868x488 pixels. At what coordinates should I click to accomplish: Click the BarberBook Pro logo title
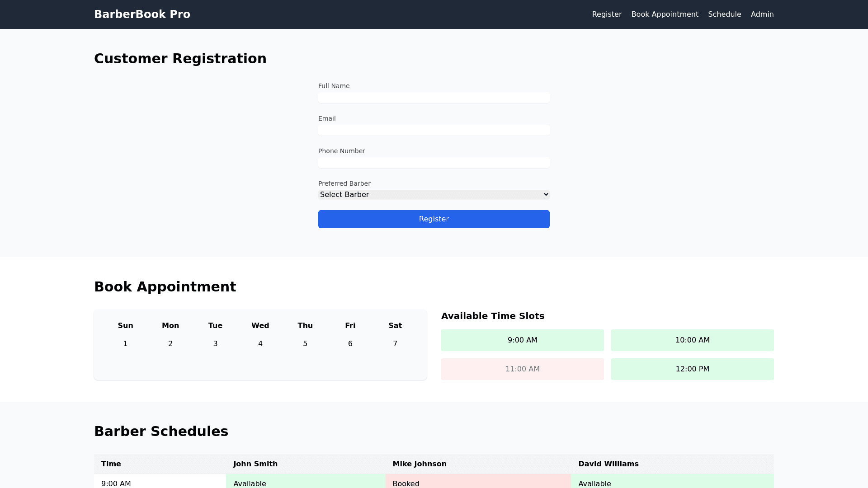click(x=142, y=14)
